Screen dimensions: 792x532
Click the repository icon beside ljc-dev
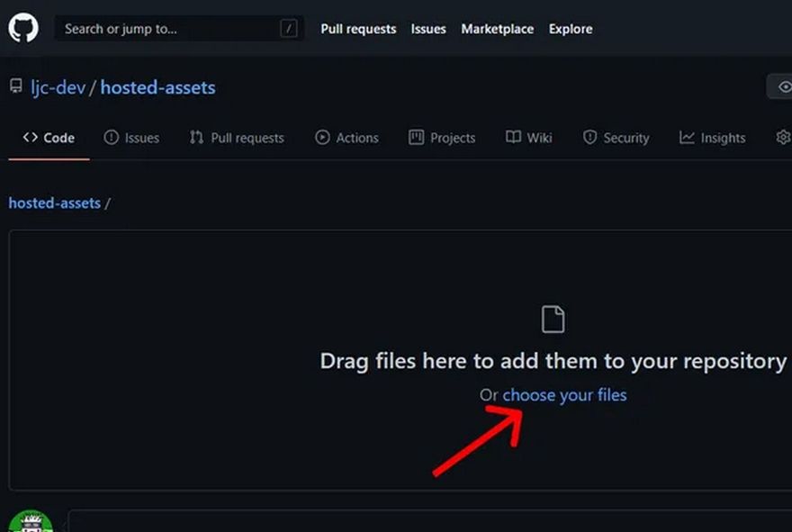15,86
